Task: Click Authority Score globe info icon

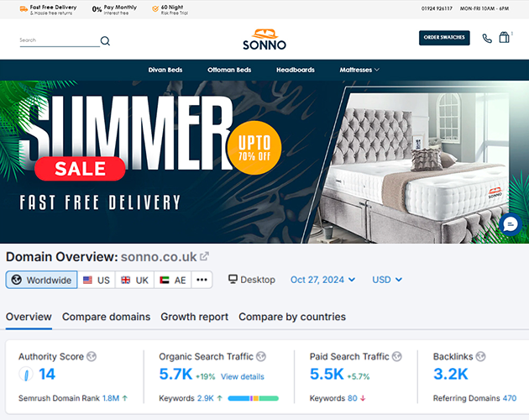Action: pos(92,356)
